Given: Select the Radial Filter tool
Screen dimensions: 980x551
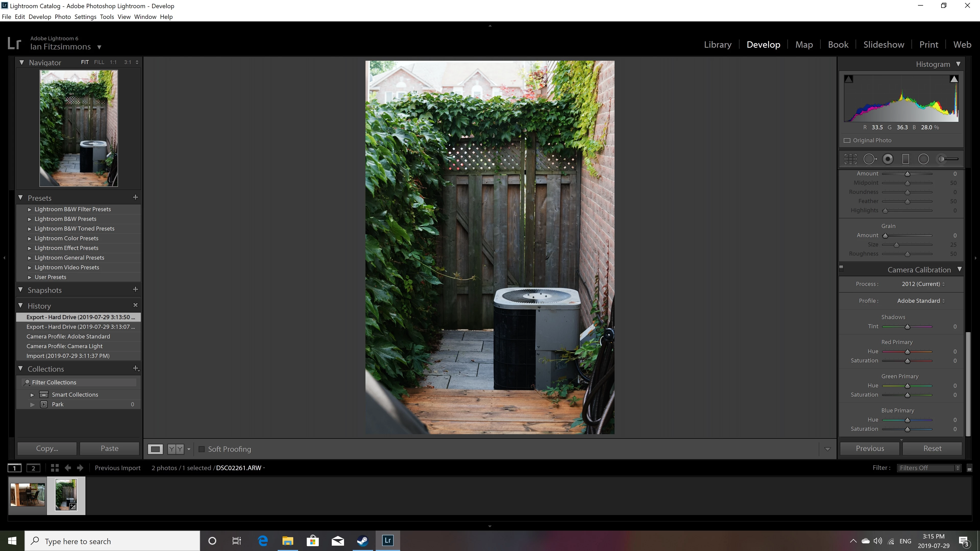Looking at the screenshot, I should point(923,159).
